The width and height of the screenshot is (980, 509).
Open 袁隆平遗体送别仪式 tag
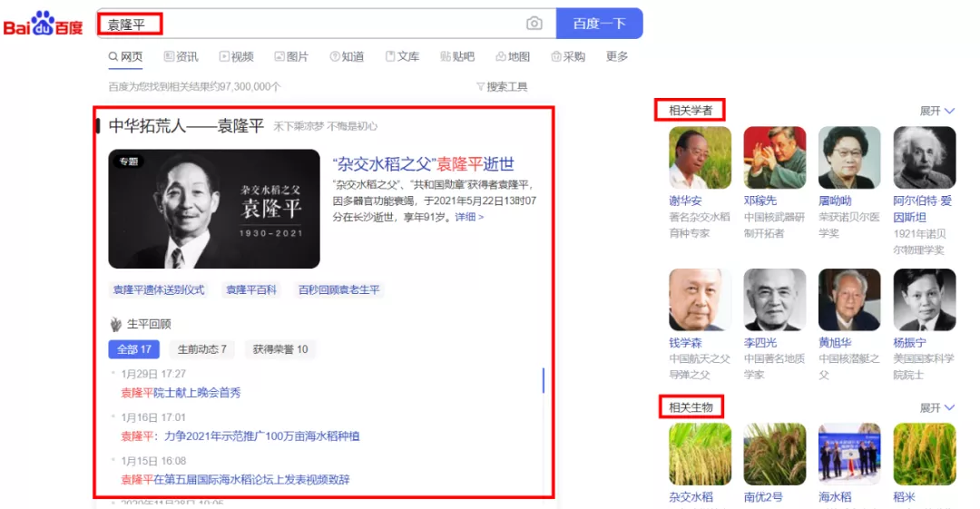[159, 290]
